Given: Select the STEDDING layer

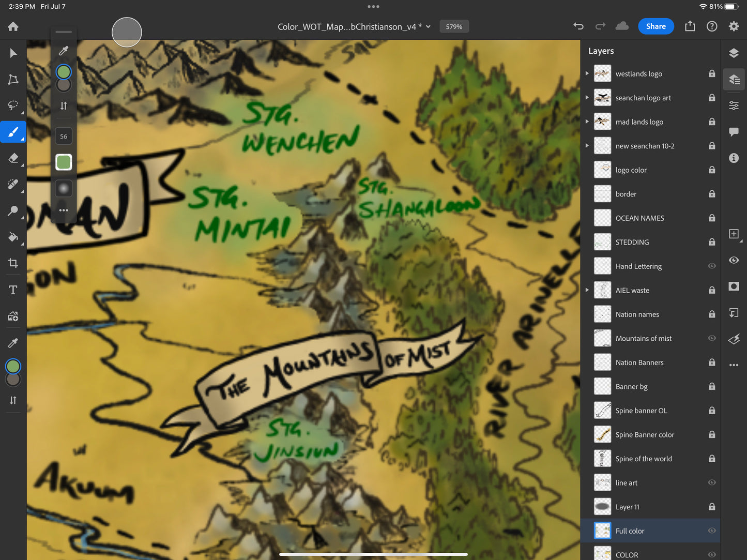Looking at the screenshot, I should (x=632, y=242).
